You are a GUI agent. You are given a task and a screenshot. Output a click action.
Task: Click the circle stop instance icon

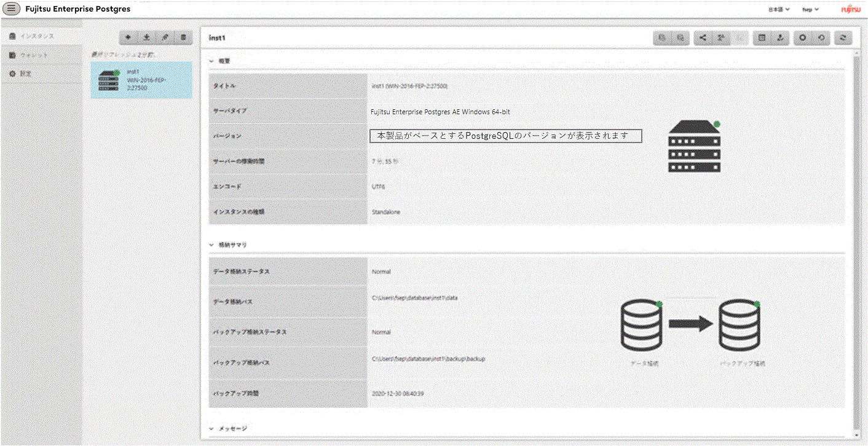coord(803,38)
